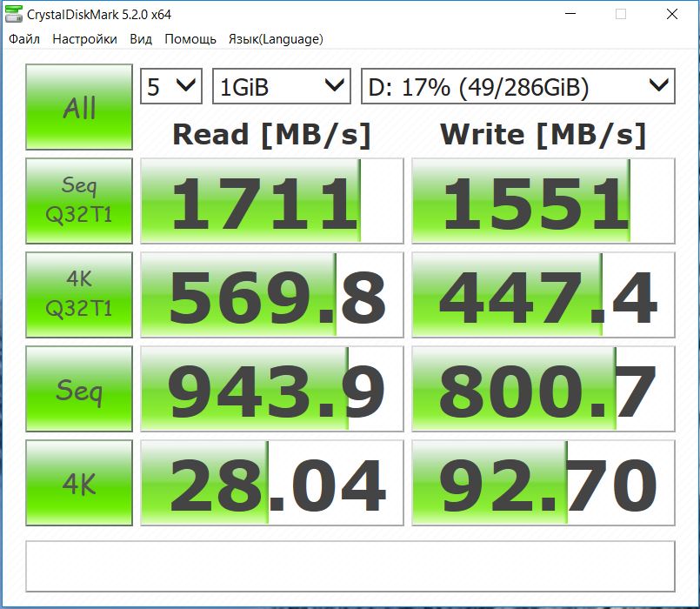Click the Seq read result 943.9
The height and width of the screenshot is (609, 700).
[x=272, y=389]
